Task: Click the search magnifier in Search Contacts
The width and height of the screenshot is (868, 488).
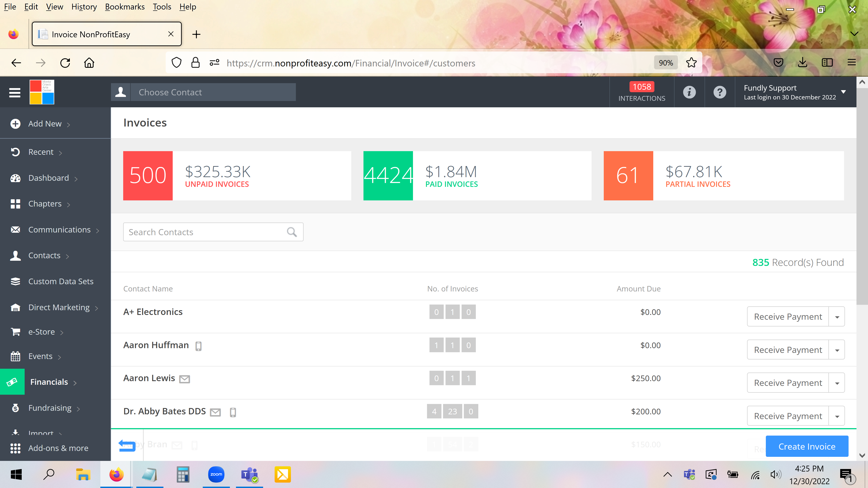Action: (292, 232)
